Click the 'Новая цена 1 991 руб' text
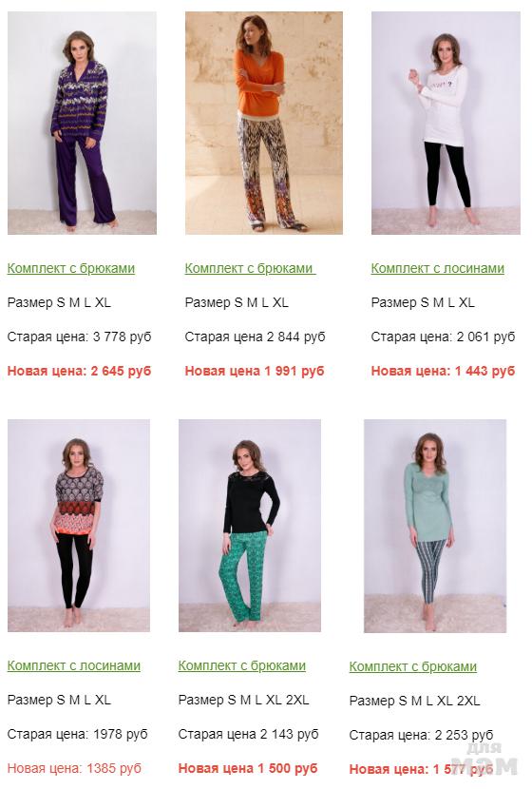The height and width of the screenshot is (789, 532). point(255,372)
